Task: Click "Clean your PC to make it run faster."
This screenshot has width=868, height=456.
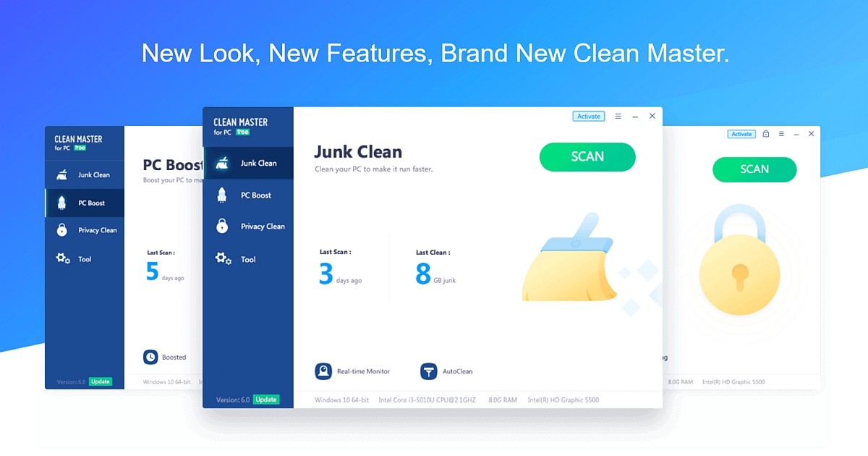Action: [373, 169]
